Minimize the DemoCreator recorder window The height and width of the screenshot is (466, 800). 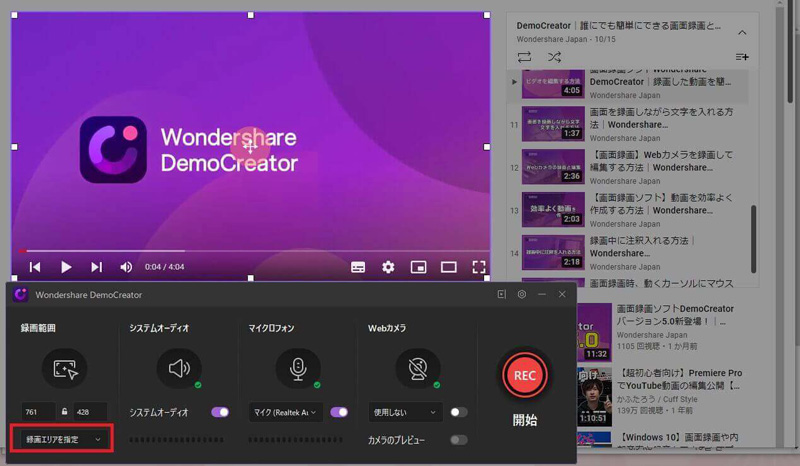[x=542, y=294]
